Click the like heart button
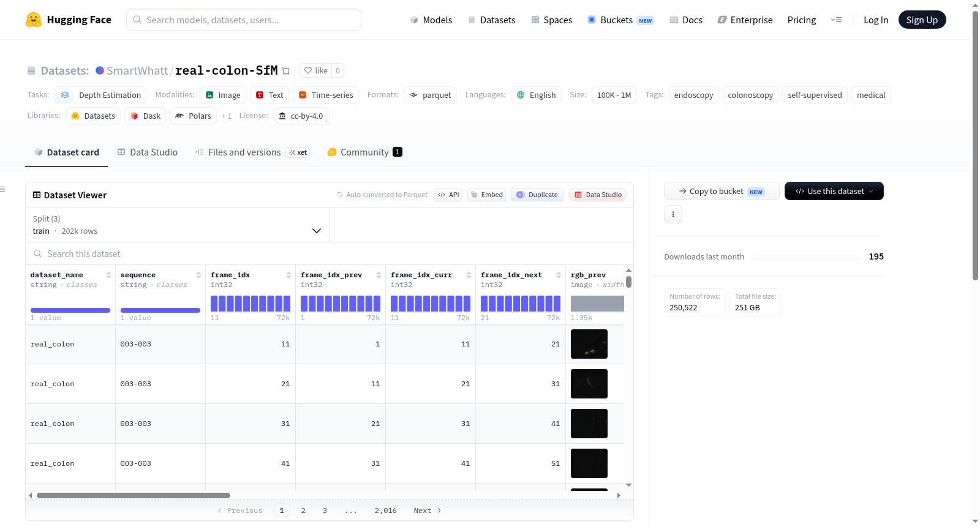The image size is (980, 527). point(315,70)
